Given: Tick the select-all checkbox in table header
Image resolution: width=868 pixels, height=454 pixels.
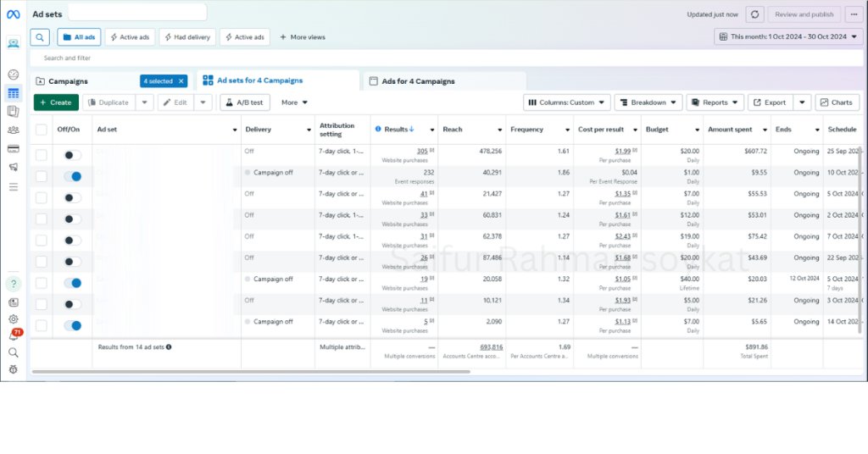Looking at the screenshot, I should point(42,130).
